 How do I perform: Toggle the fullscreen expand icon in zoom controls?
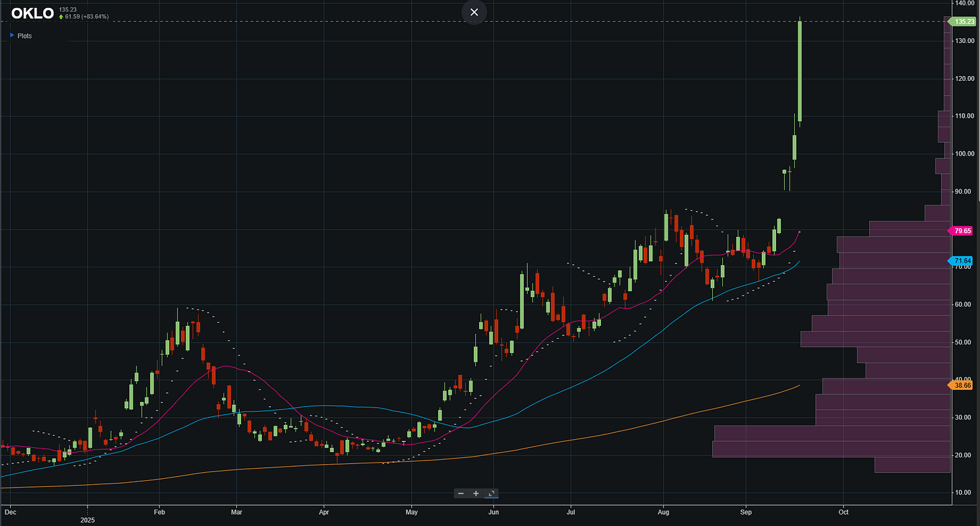click(491, 494)
